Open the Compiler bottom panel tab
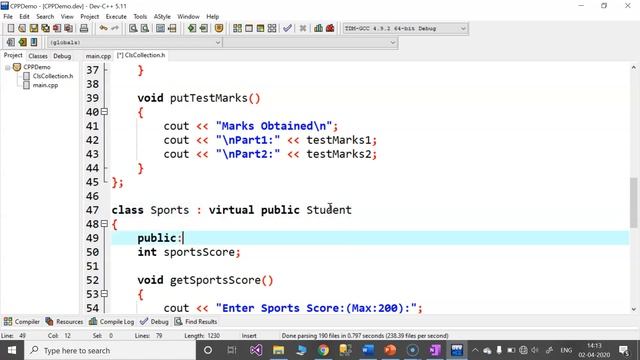Viewport: 640px width, 360px height. pos(22,322)
